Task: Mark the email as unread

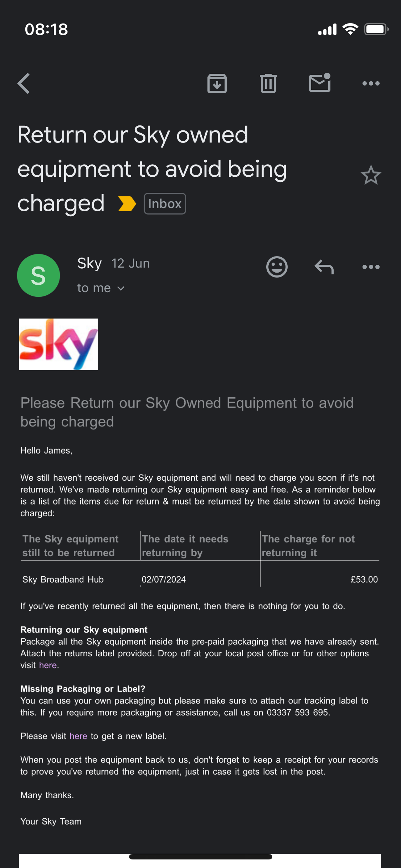Action: (x=320, y=83)
